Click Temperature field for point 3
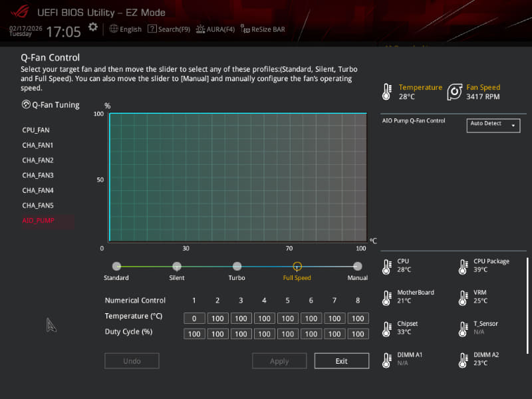Screen dimensions: 532x399 (241, 319)
